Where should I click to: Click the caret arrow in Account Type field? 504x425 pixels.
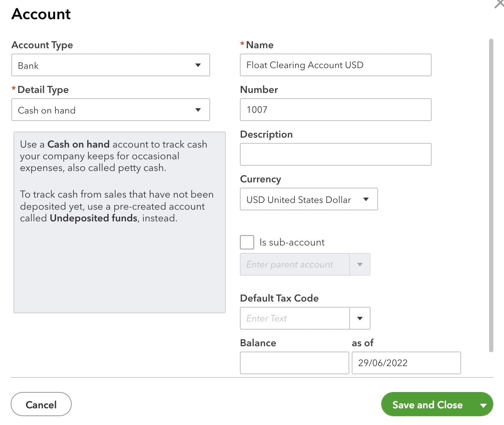tap(198, 65)
